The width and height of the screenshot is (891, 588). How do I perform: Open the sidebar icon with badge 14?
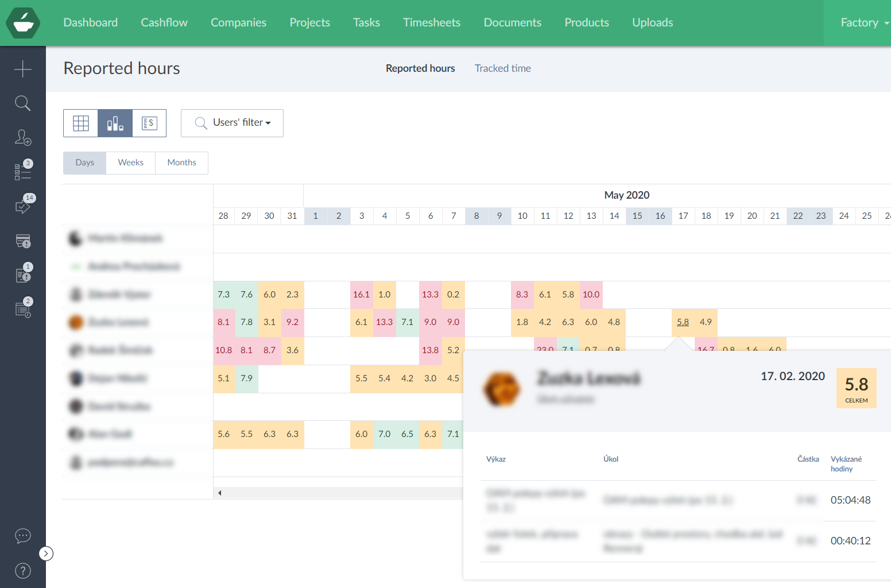click(x=23, y=206)
